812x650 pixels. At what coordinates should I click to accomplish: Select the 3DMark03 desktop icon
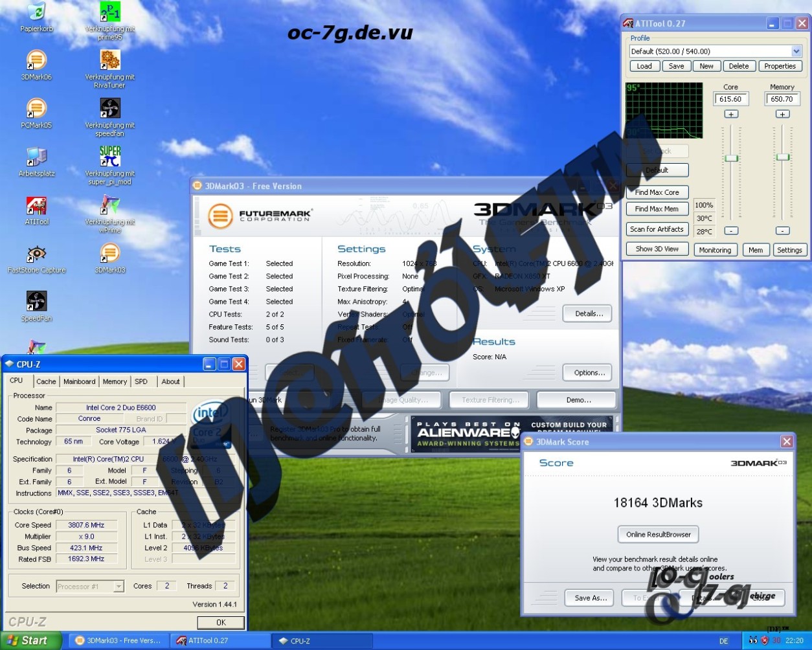tap(110, 254)
